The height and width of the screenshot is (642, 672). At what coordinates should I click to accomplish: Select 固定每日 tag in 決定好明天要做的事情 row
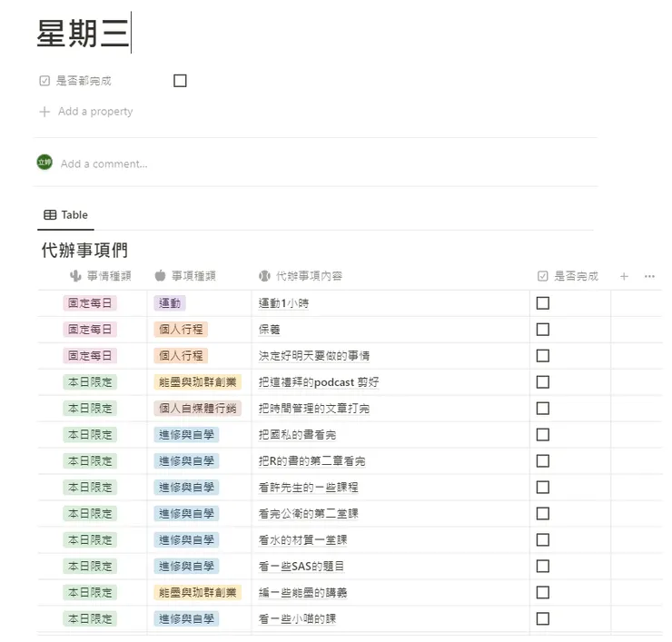click(x=90, y=356)
